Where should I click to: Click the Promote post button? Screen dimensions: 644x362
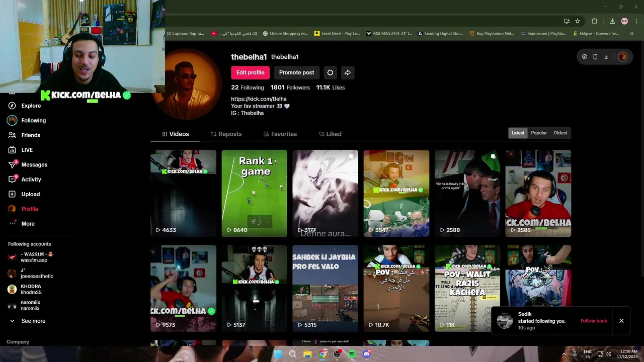(x=296, y=72)
